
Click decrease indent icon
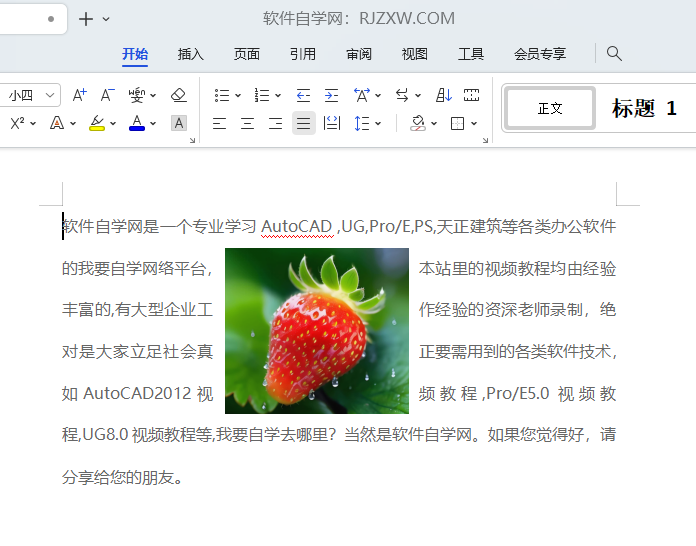click(x=303, y=95)
